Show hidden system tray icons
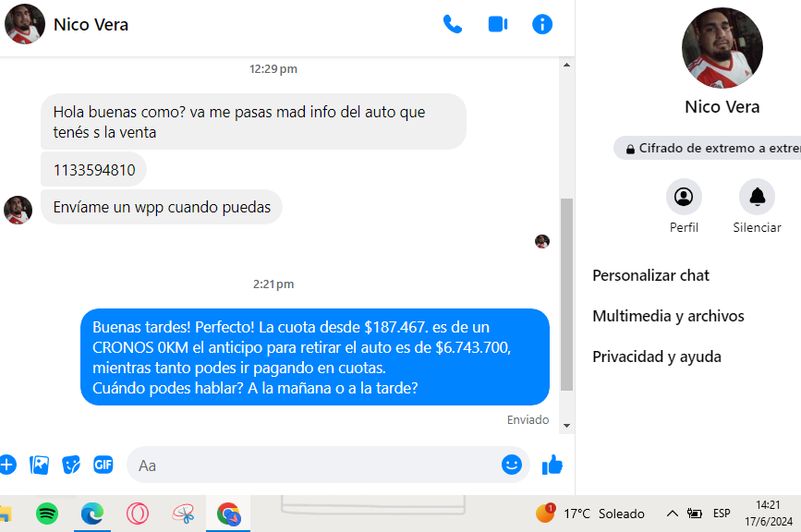Viewport: 801px width, 532px height. coord(673,514)
